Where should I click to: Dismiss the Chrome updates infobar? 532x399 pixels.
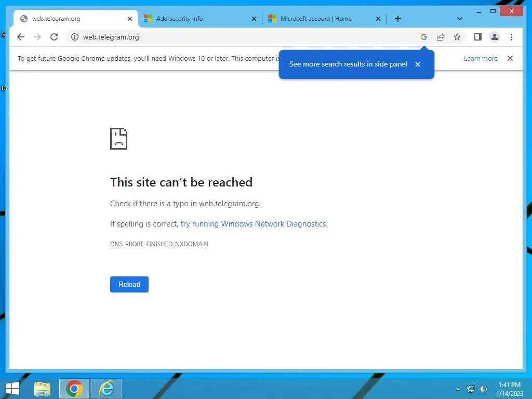(x=510, y=58)
